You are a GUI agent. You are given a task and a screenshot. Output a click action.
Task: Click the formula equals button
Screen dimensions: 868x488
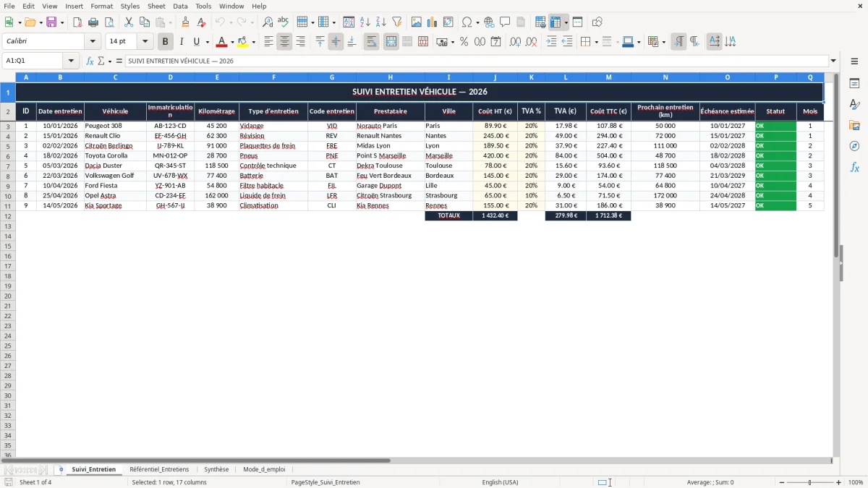(x=119, y=61)
